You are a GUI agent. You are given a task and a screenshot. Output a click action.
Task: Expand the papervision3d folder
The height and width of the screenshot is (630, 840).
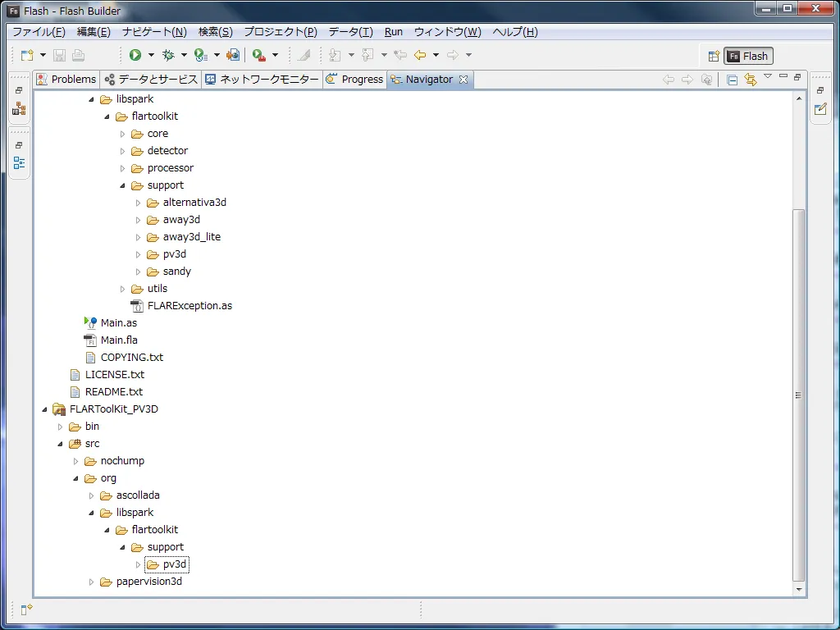(x=91, y=582)
